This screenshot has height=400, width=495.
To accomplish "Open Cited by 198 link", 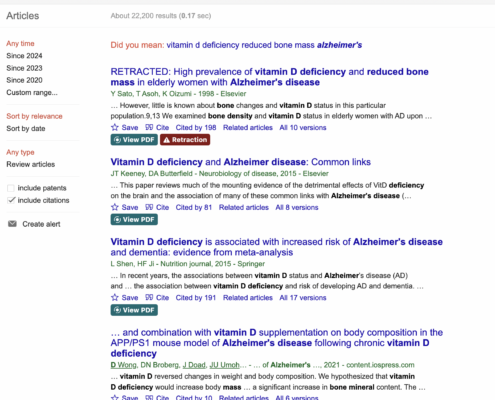I will click(196, 127).
